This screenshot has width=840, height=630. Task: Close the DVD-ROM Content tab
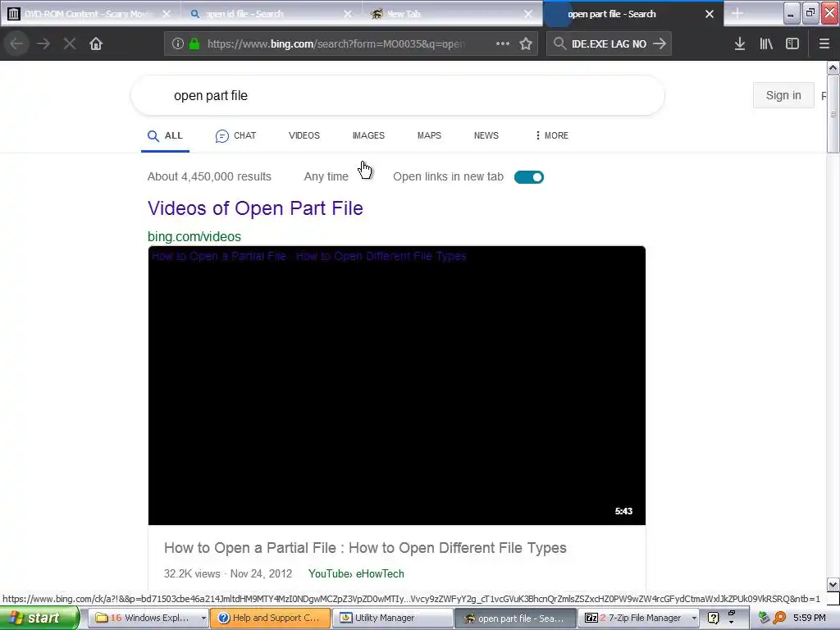pos(167,14)
